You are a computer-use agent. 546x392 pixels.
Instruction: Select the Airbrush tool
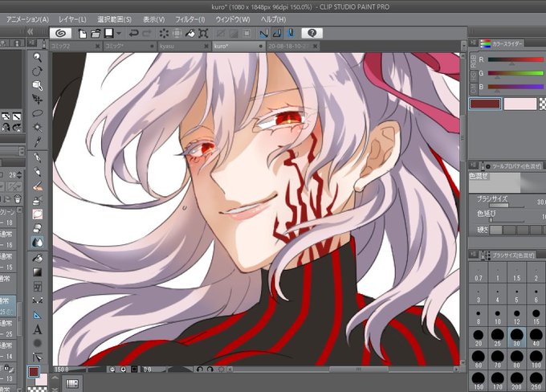coord(37,200)
